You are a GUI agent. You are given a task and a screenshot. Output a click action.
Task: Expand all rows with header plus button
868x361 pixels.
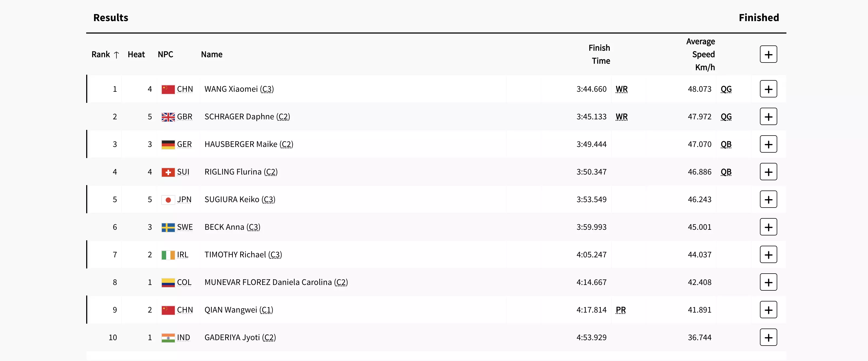pyautogui.click(x=768, y=54)
